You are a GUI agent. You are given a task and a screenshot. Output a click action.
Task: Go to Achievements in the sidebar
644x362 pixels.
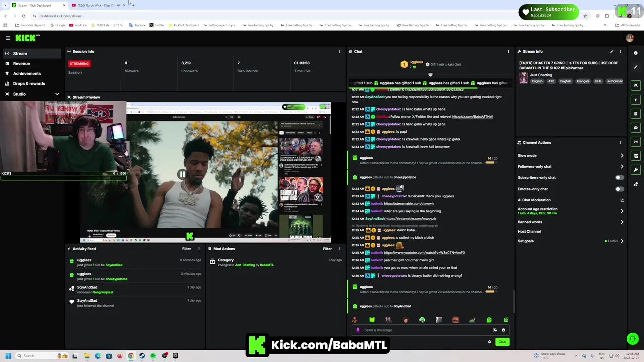(x=31, y=74)
